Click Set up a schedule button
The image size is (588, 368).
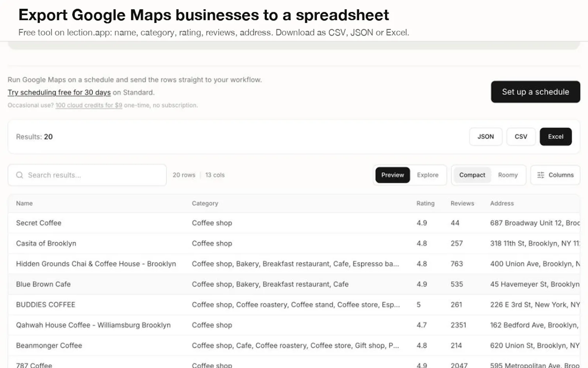coord(535,92)
